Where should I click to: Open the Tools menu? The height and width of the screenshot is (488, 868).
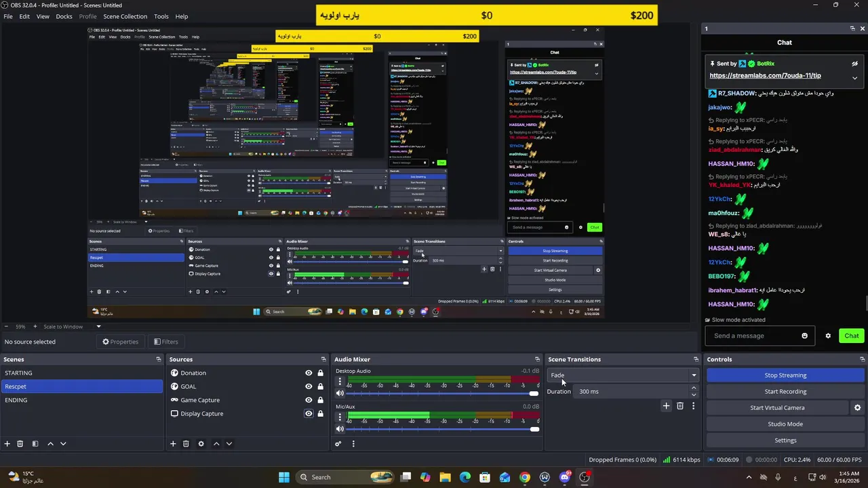(x=161, y=16)
